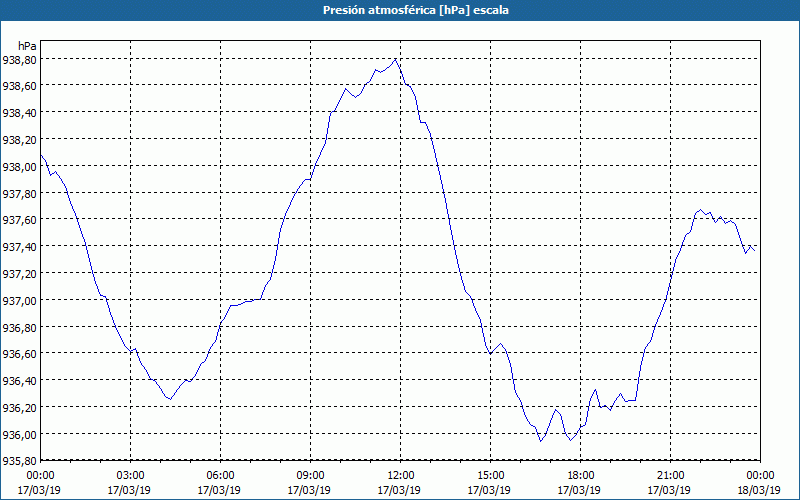Click the 06:00 time axis label
This screenshot has width=800, height=500.
click(221, 476)
